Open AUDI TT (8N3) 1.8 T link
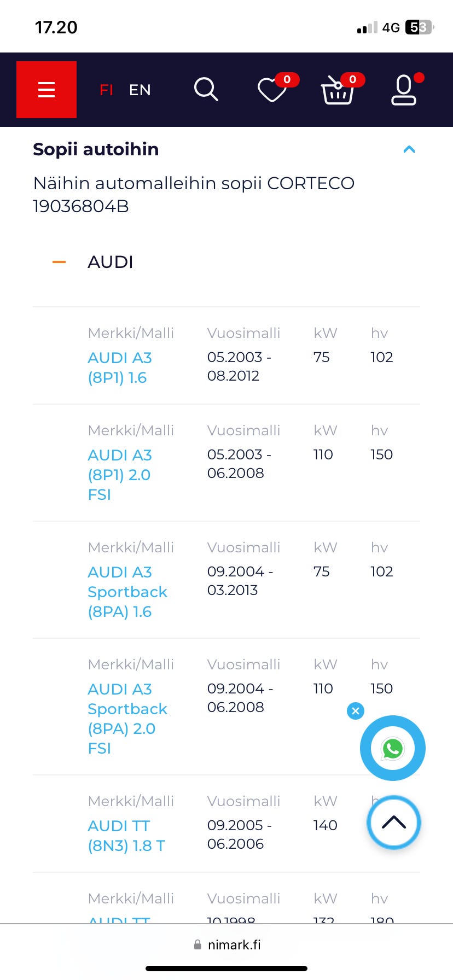 pyautogui.click(x=126, y=836)
